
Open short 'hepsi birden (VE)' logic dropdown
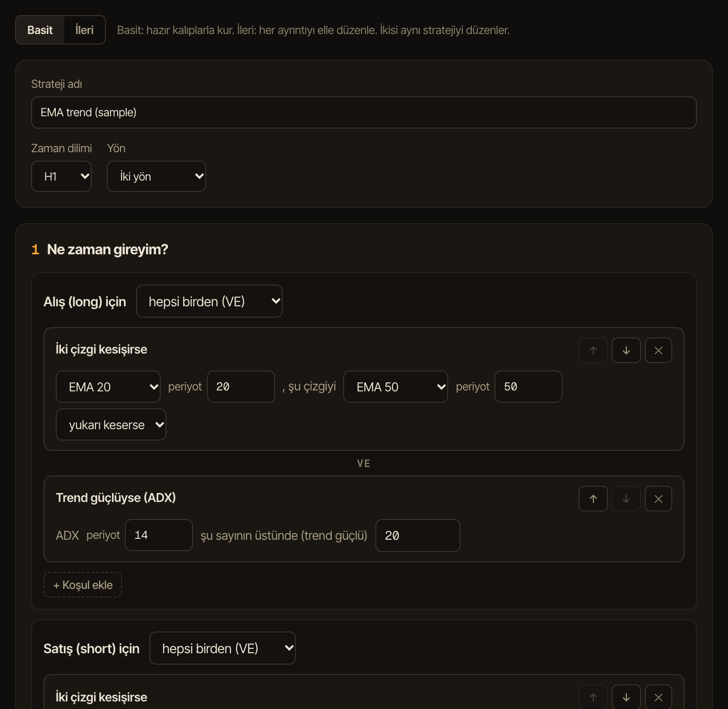(223, 648)
